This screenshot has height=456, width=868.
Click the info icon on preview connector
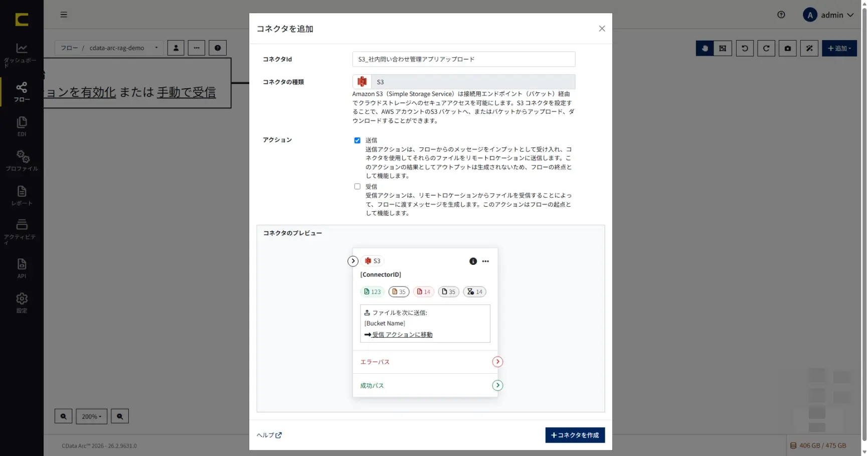click(473, 261)
